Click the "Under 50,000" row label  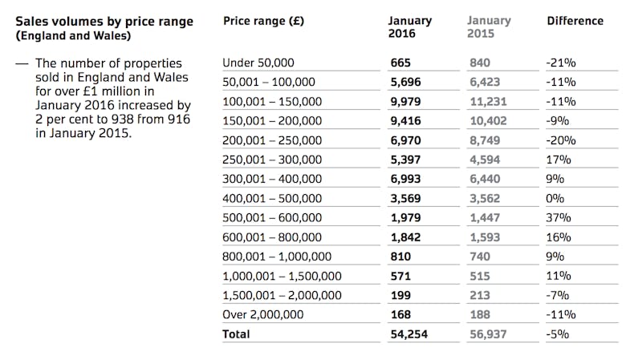click(x=258, y=63)
